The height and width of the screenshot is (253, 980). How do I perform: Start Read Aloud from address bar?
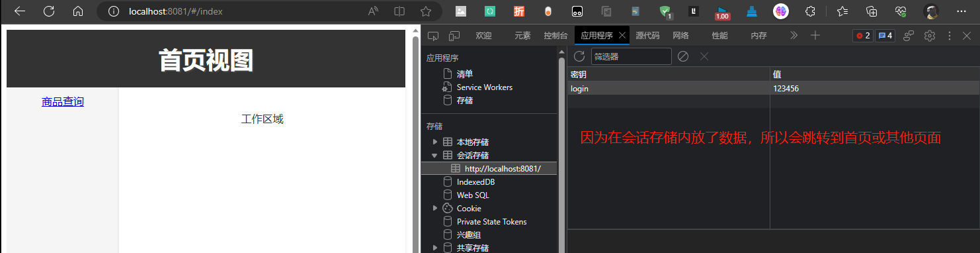click(374, 11)
